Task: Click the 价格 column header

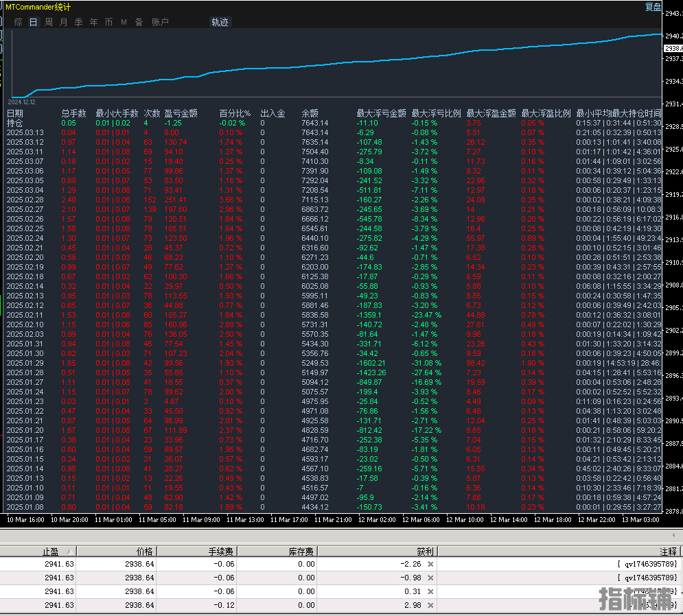Action: point(117,552)
